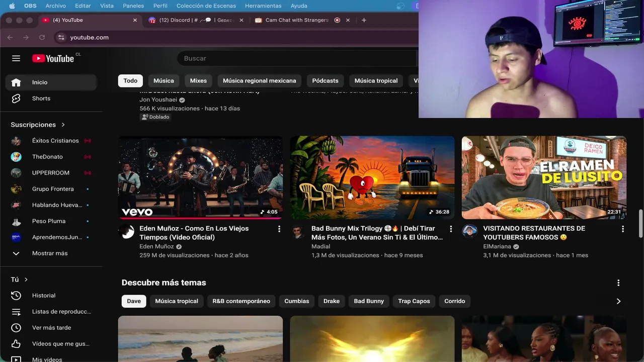
Task: Close the YouTube browser tab
Action: click(135, 20)
